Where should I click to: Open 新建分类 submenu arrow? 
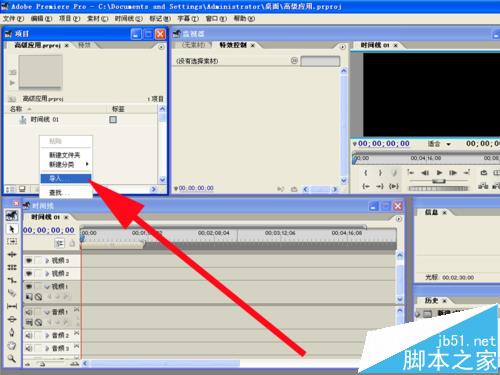[x=87, y=164]
